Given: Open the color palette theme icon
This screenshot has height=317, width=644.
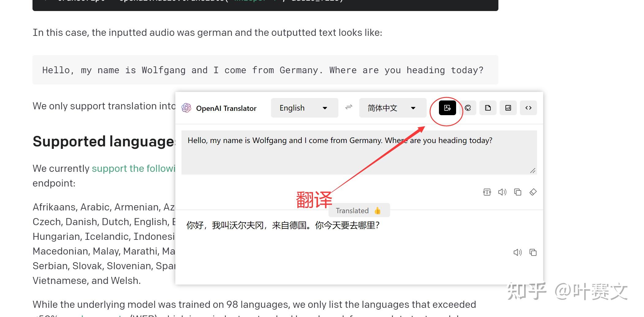Looking at the screenshot, I should [468, 108].
